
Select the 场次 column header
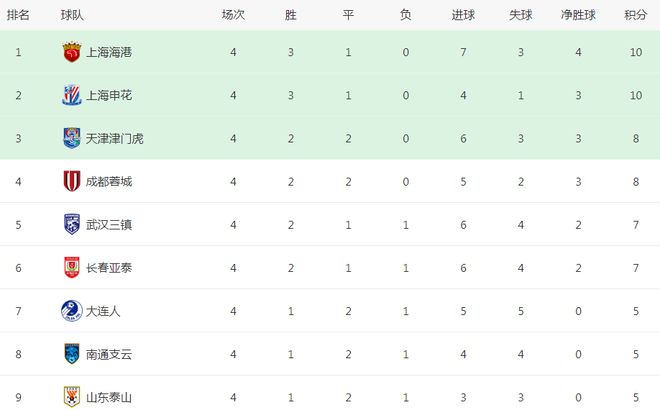coord(233,15)
